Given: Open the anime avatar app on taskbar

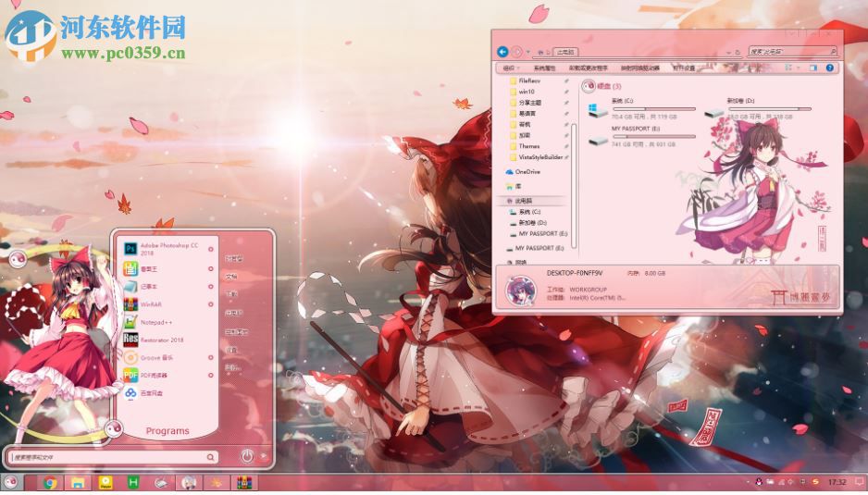Looking at the screenshot, I should click(189, 483).
